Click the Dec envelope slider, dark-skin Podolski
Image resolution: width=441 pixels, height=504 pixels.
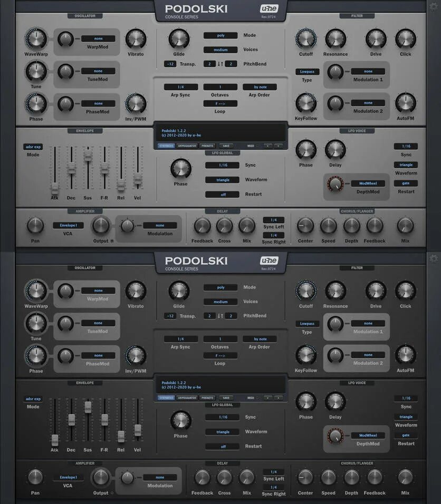pos(71,420)
